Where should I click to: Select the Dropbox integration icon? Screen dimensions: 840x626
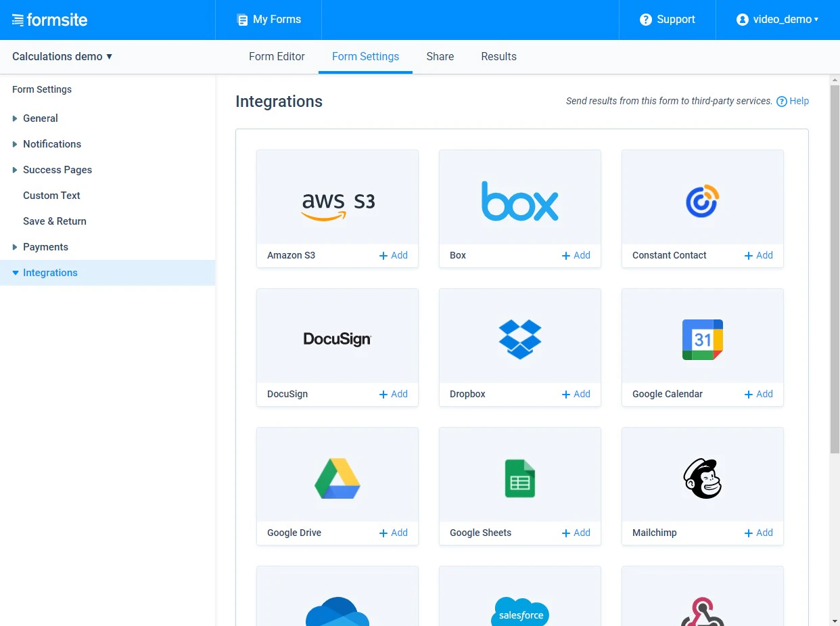point(519,339)
